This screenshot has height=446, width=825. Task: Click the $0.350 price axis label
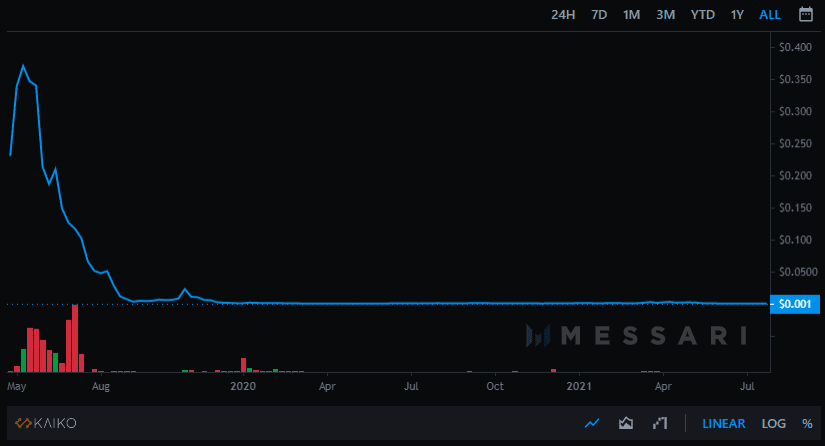(x=795, y=79)
